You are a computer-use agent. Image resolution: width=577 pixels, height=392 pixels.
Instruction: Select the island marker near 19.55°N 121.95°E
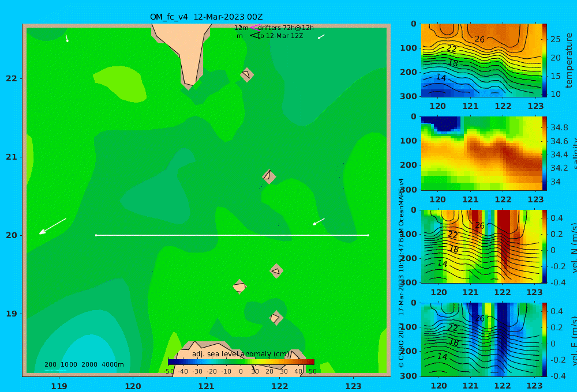pos(276,271)
